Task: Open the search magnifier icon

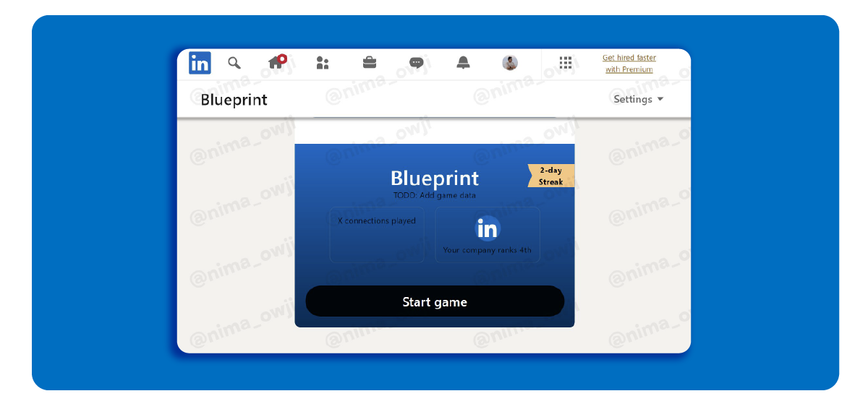Action: [x=234, y=63]
